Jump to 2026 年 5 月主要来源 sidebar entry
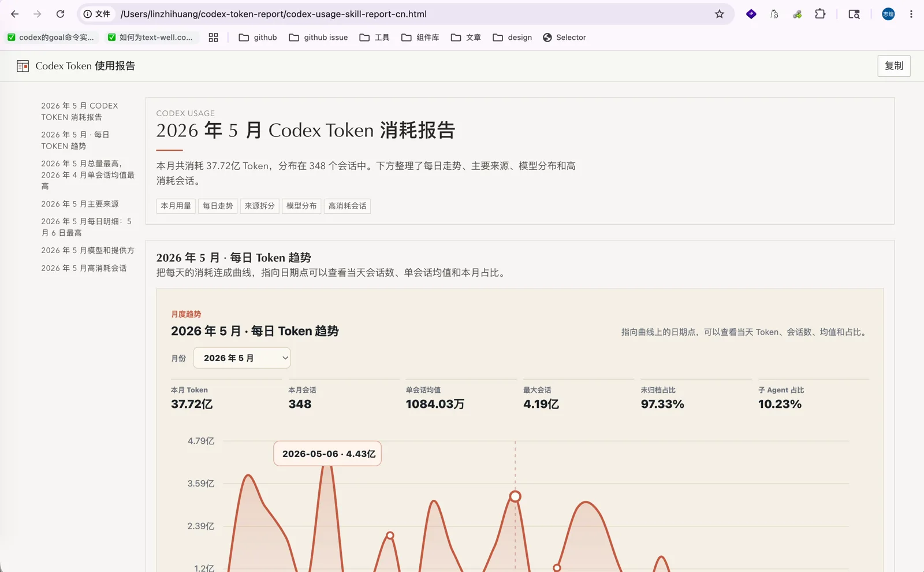The width and height of the screenshot is (924, 572). click(80, 204)
